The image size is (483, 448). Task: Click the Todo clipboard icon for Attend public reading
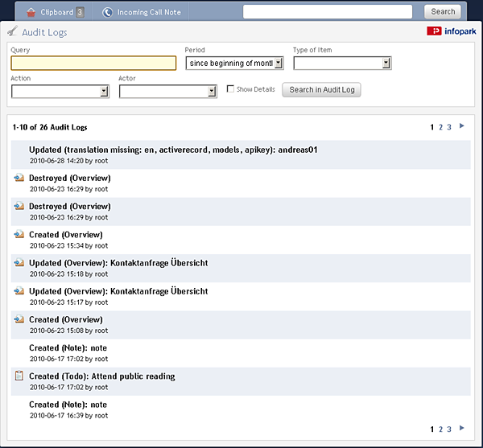pos(19,376)
